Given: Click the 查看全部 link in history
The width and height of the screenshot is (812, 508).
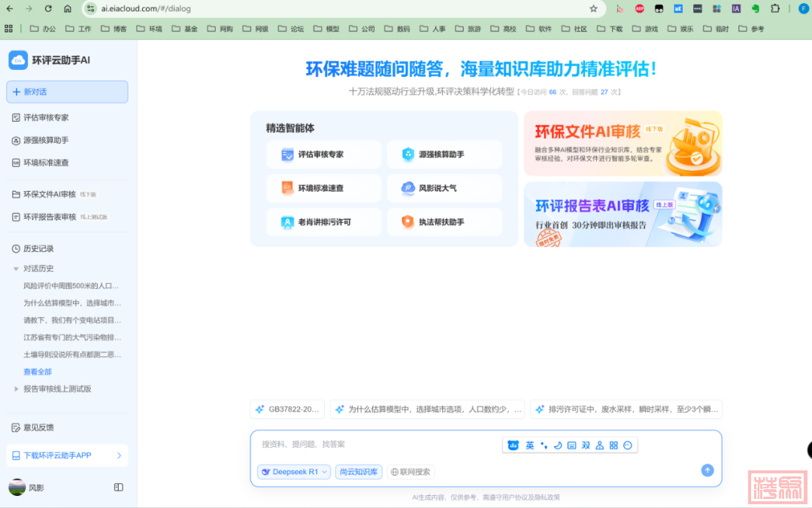Looking at the screenshot, I should coord(38,372).
